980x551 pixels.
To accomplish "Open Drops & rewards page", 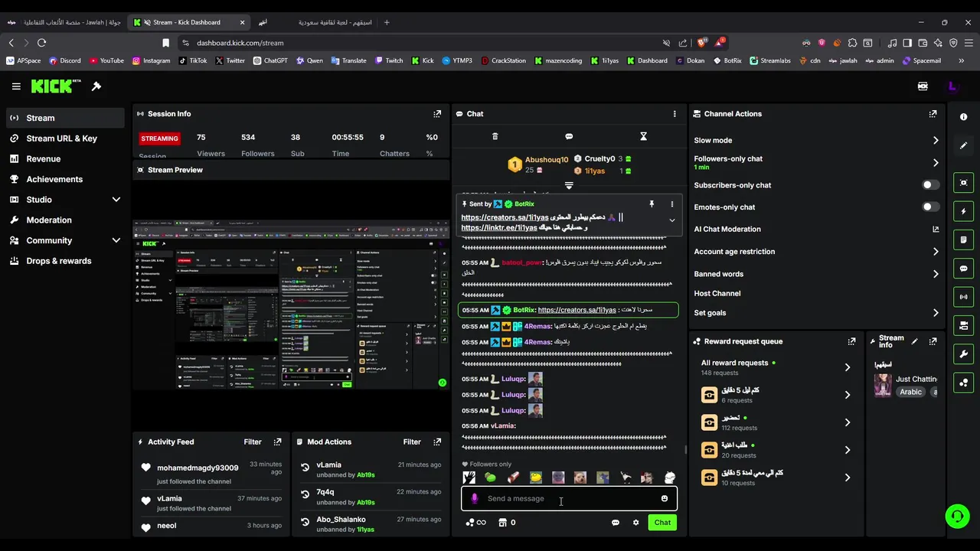I will 65,261.
